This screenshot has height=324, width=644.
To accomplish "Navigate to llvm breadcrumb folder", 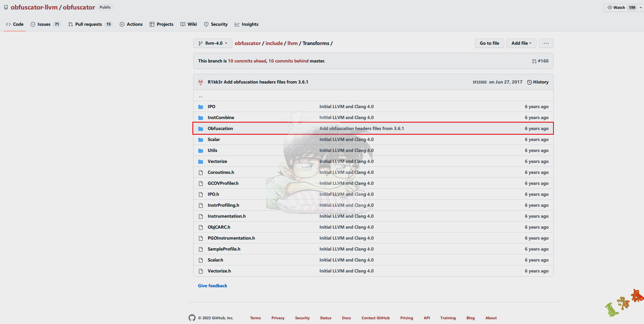I will pyautogui.click(x=293, y=43).
